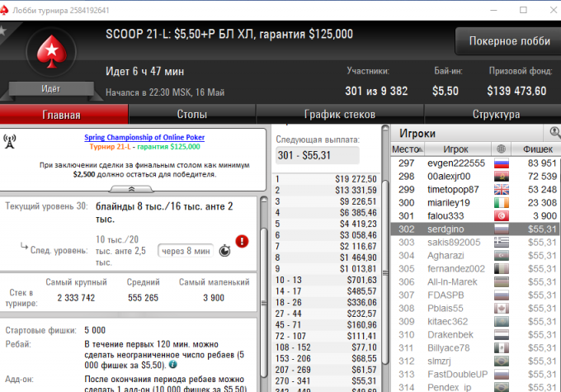Select player row Billyace78
The image size is (561, 392).
(476, 348)
